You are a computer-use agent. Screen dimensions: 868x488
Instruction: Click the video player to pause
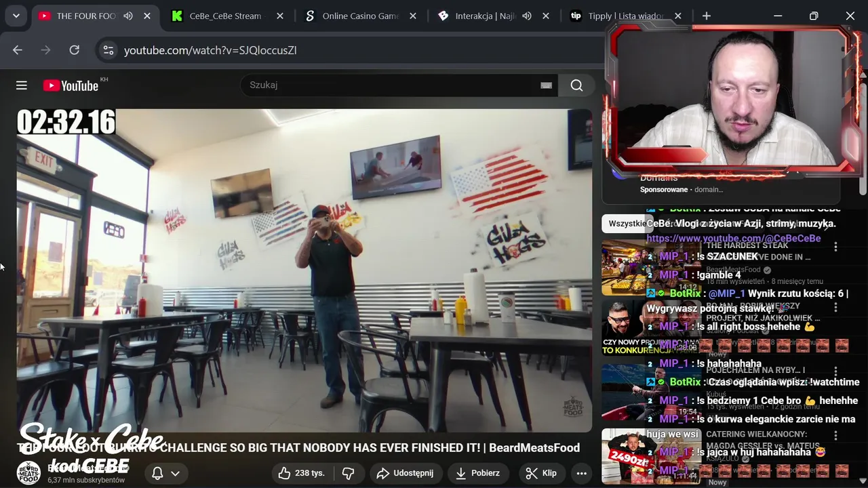tap(304, 270)
